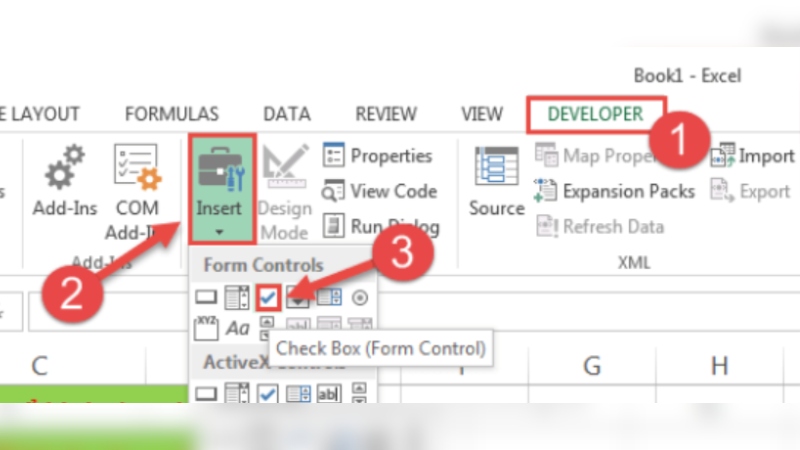Viewport: 800px width, 450px height.
Task: Insert a List Box form control
Action: (x=329, y=297)
